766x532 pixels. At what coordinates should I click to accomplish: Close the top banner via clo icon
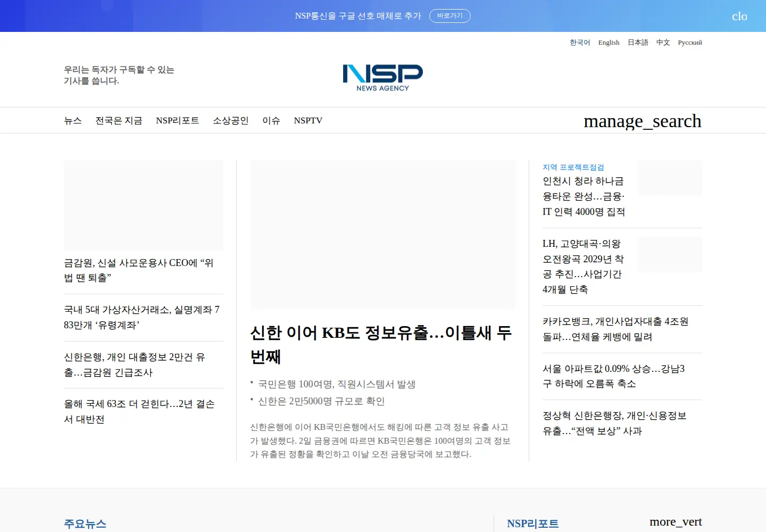click(x=739, y=16)
